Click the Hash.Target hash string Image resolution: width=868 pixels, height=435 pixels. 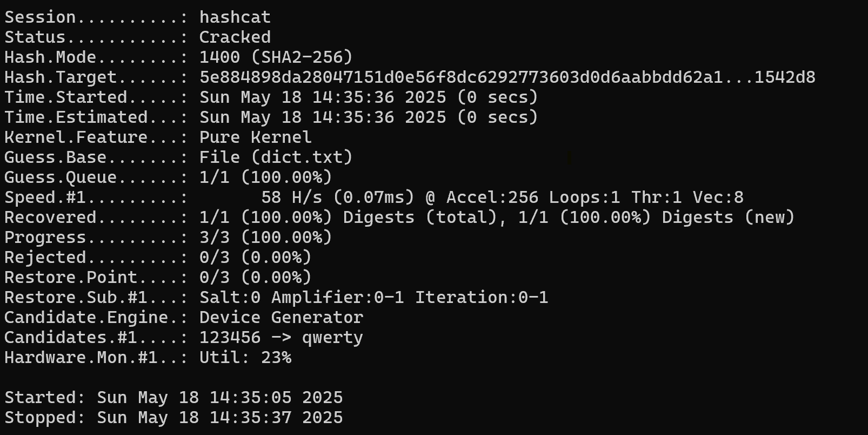(507, 77)
